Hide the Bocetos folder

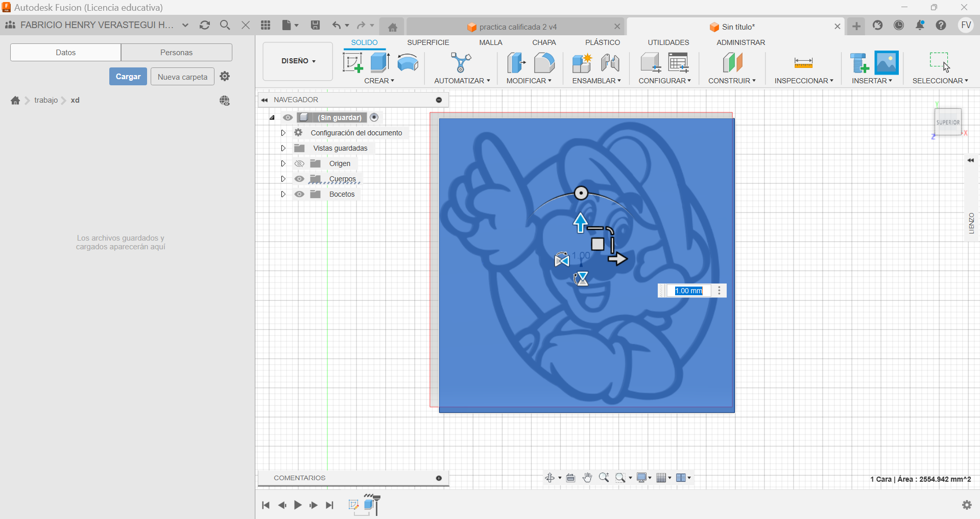pyautogui.click(x=299, y=194)
